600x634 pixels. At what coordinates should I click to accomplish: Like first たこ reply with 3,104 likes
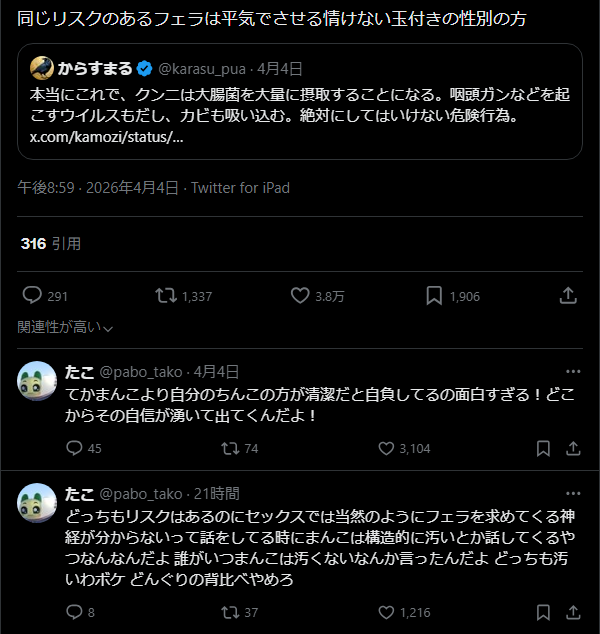385,448
